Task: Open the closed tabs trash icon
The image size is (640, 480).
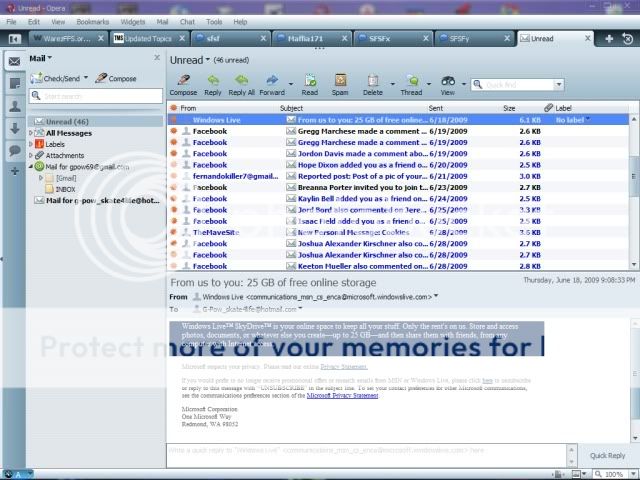Action: coord(627,39)
